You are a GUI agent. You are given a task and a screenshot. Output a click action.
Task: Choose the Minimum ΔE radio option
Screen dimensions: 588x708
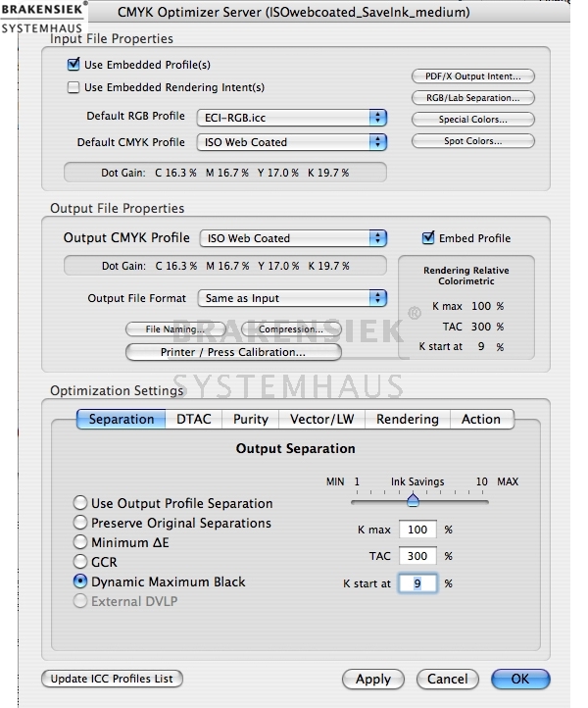[80, 542]
